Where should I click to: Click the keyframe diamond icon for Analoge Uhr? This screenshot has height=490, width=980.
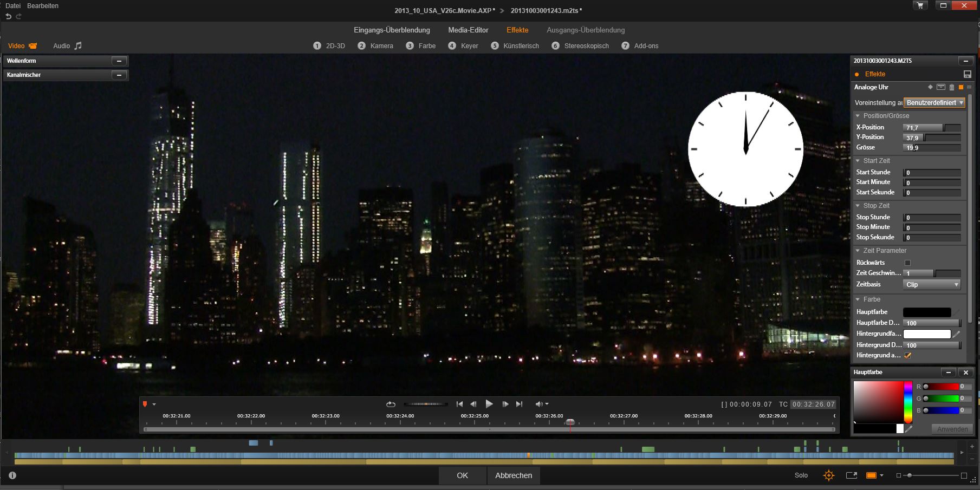pyautogui.click(x=930, y=87)
